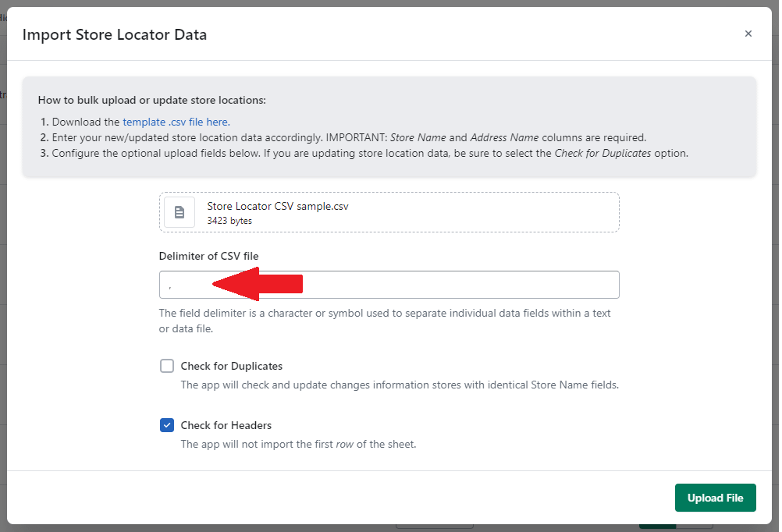The image size is (782, 532).
Task: Click the Check for Headers label text
Action: 226,425
